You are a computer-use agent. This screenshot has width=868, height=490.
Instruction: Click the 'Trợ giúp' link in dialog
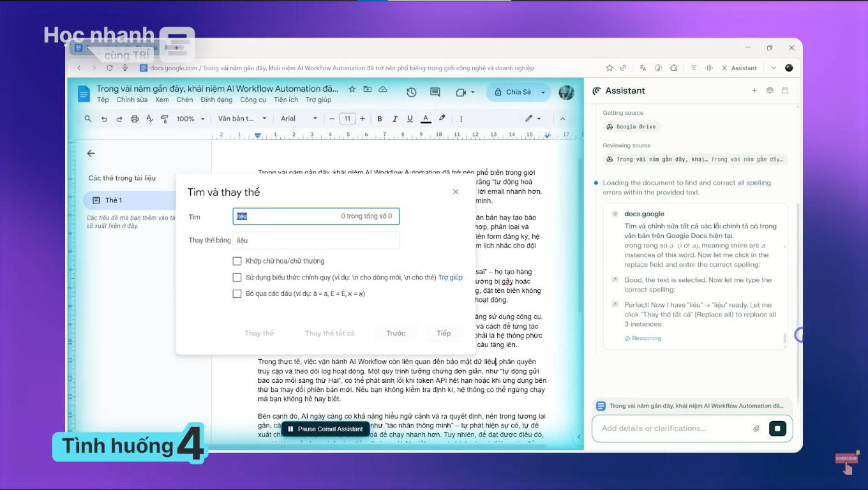(x=450, y=278)
